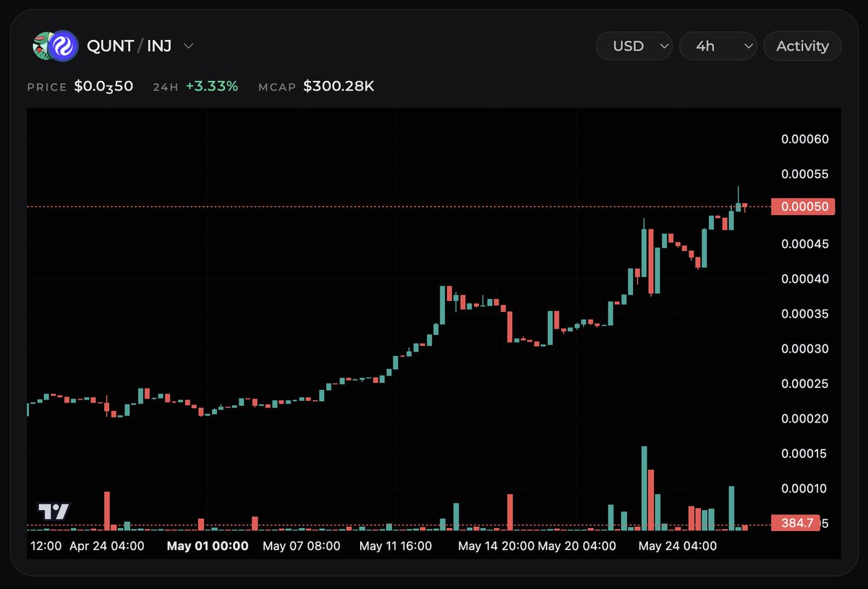Click the +3.33% 24H change value
The width and height of the screenshot is (868, 589).
coord(211,86)
